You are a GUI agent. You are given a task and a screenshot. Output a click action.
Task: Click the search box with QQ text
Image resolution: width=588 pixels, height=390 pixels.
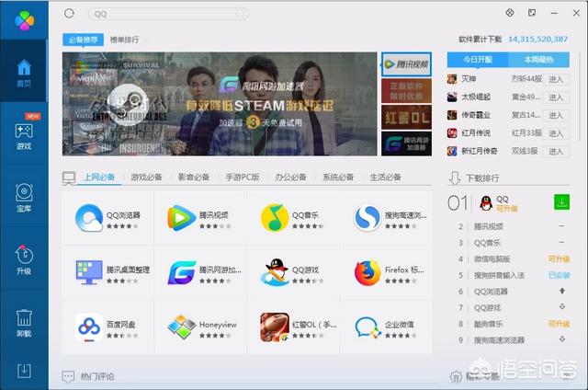click(168, 14)
